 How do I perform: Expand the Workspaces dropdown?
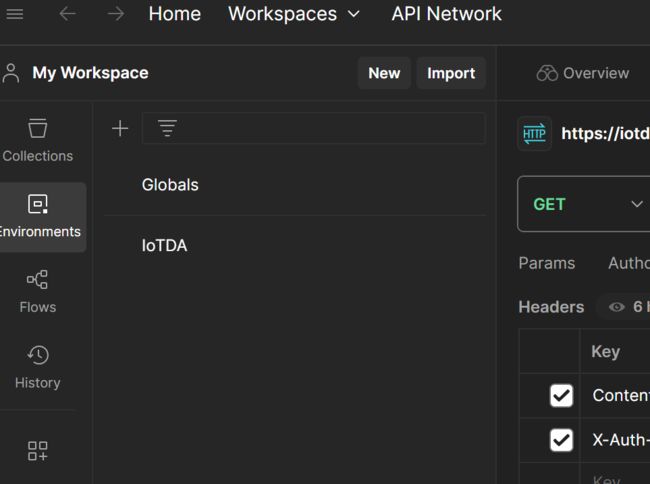(x=293, y=14)
